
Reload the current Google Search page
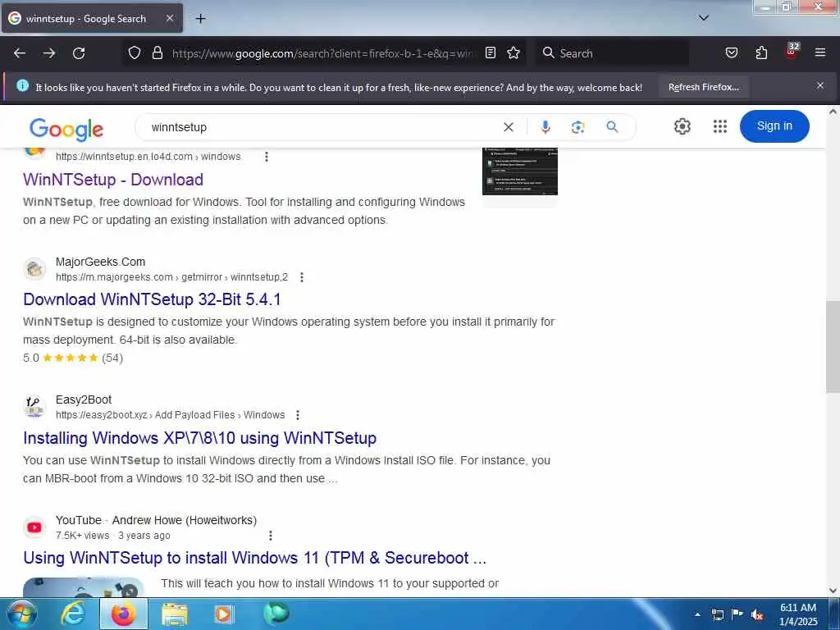click(79, 53)
